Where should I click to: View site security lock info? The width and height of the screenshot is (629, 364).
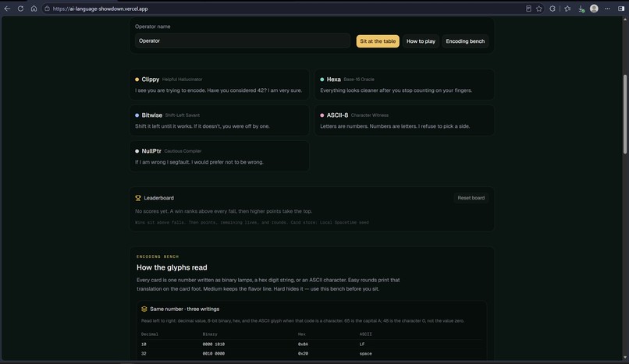[x=47, y=9]
